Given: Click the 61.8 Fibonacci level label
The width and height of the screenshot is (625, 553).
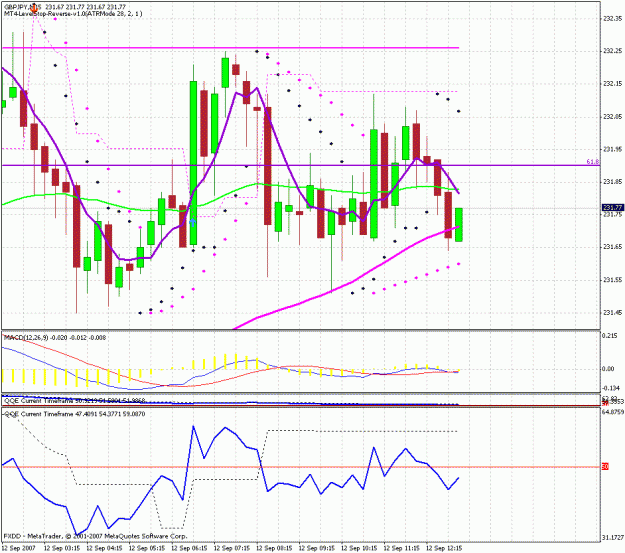Looking at the screenshot, I should (x=592, y=161).
